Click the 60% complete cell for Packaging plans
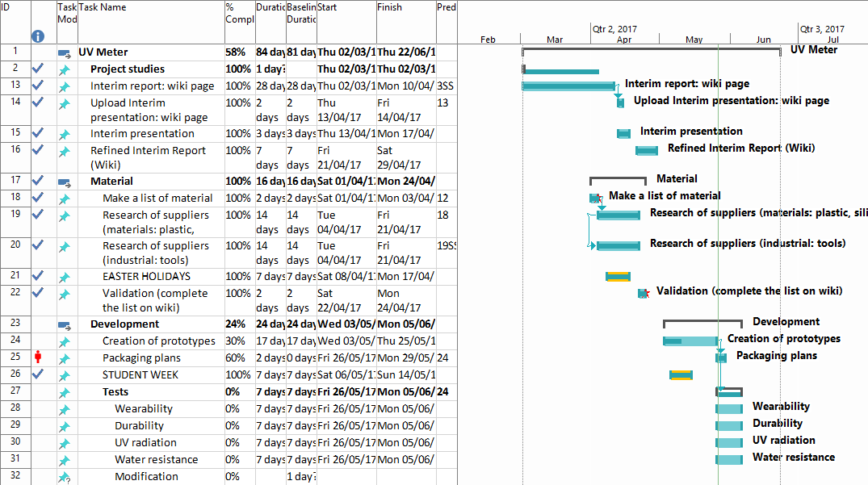The image size is (868, 485). pyautogui.click(x=239, y=357)
